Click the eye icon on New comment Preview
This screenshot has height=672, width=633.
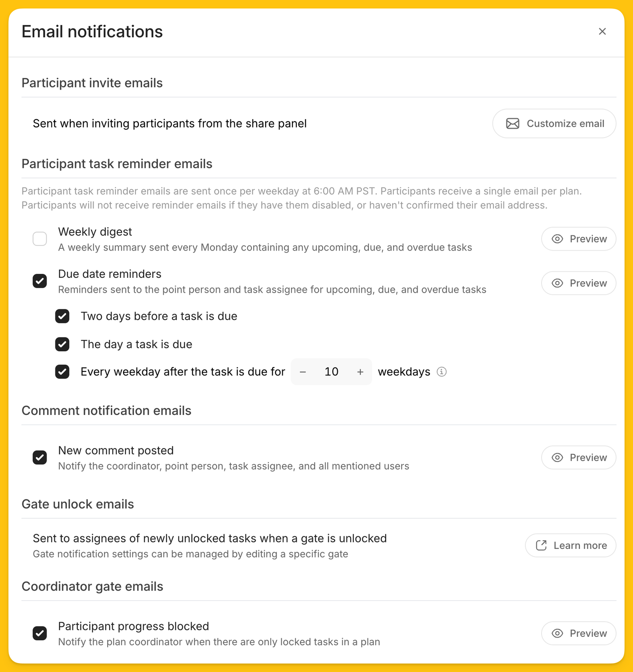tap(557, 458)
